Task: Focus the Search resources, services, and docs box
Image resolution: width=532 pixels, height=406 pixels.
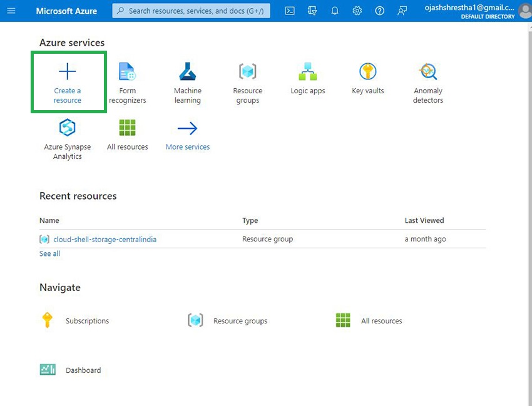Action: pyautogui.click(x=191, y=11)
